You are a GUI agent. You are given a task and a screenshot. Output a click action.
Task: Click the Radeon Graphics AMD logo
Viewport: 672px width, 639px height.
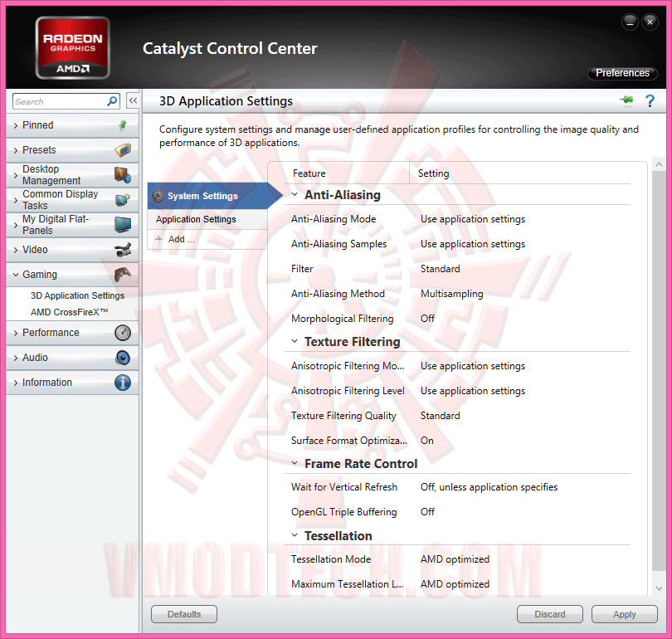(x=73, y=48)
